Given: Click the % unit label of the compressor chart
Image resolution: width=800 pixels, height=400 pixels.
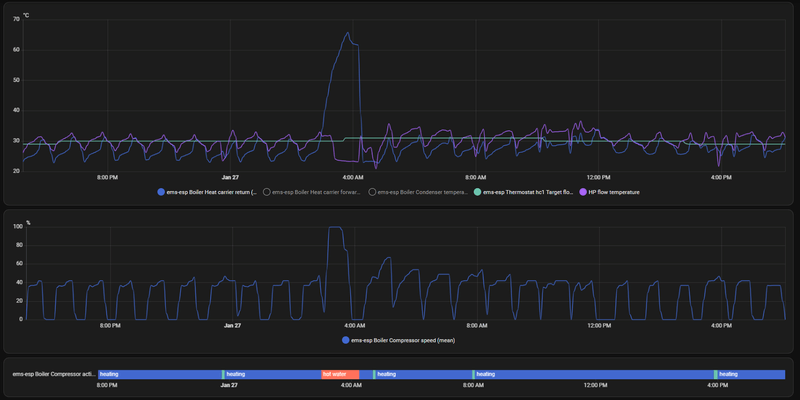Looking at the screenshot, I should (x=28, y=222).
